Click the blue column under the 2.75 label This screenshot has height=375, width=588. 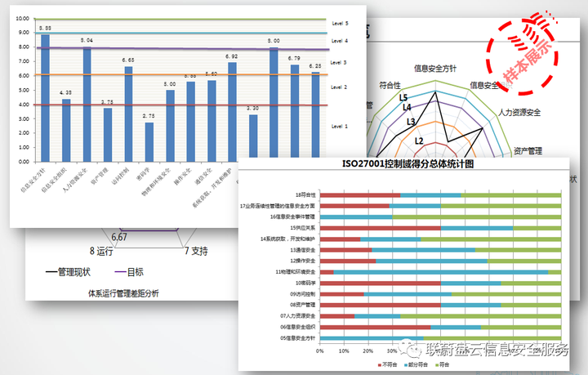[149, 142]
